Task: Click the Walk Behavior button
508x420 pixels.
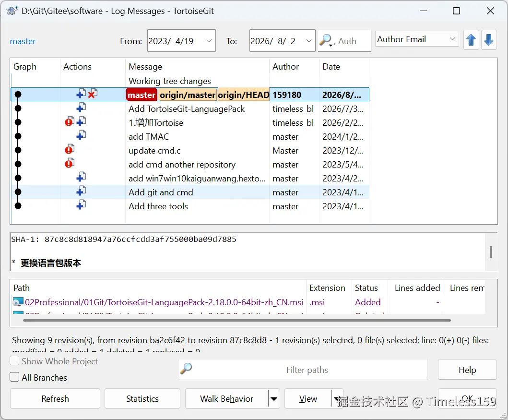Action: 227,398
